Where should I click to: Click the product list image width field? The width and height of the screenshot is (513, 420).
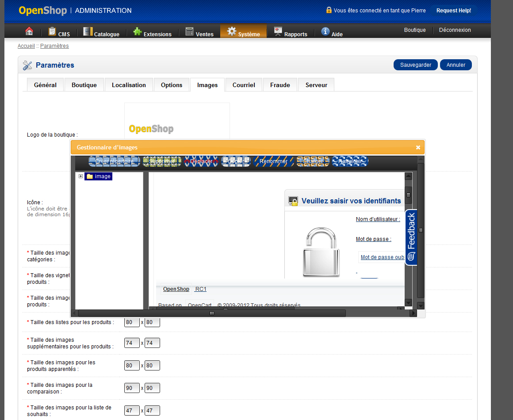click(132, 322)
